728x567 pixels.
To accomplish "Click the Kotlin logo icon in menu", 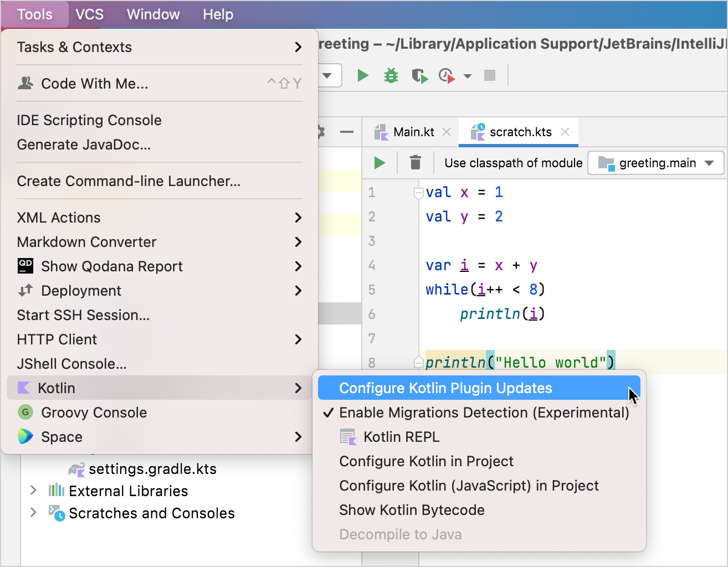I will [x=24, y=388].
